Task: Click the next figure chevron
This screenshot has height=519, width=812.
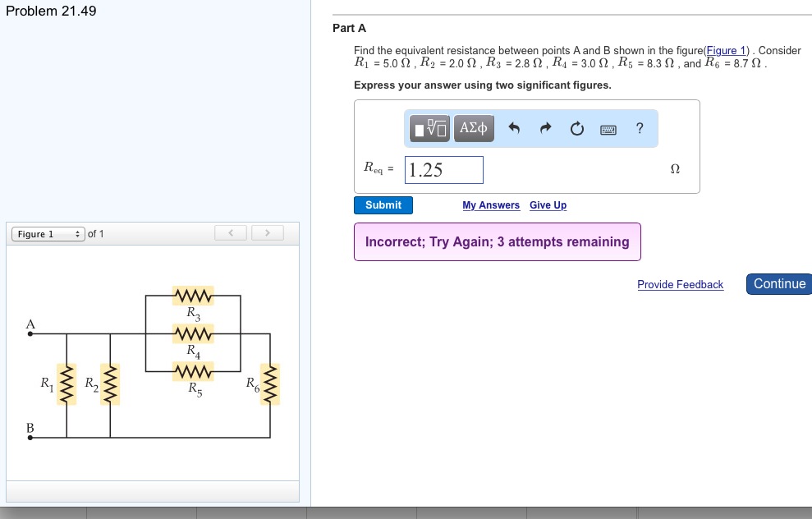Action: (x=268, y=232)
